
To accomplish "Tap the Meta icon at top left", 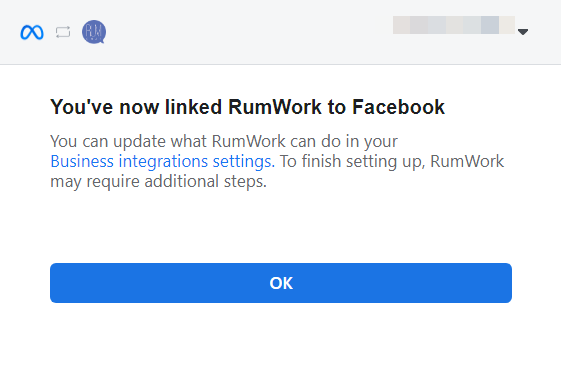I will (x=32, y=32).
